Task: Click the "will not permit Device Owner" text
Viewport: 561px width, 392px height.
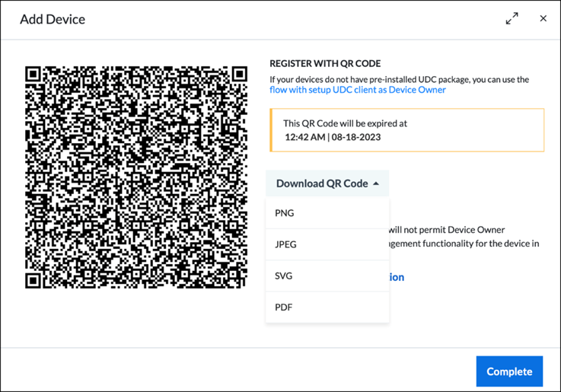Action: [x=447, y=230]
